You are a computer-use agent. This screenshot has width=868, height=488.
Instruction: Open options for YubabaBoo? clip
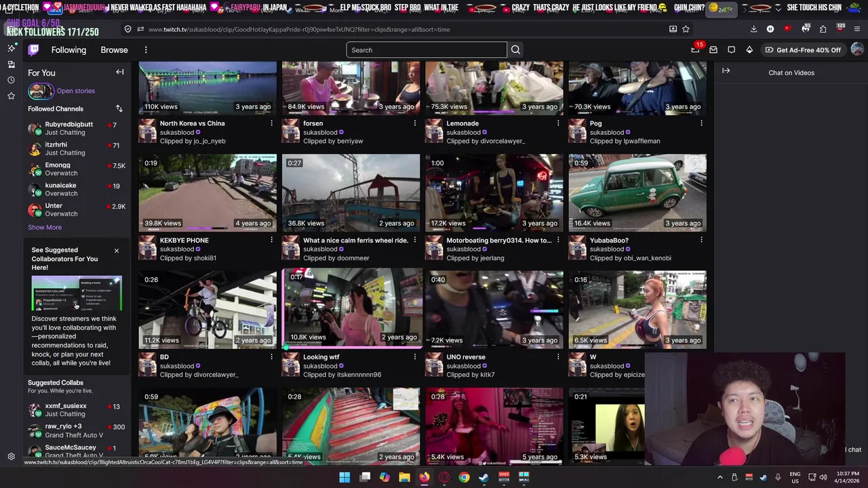coord(701,240)
